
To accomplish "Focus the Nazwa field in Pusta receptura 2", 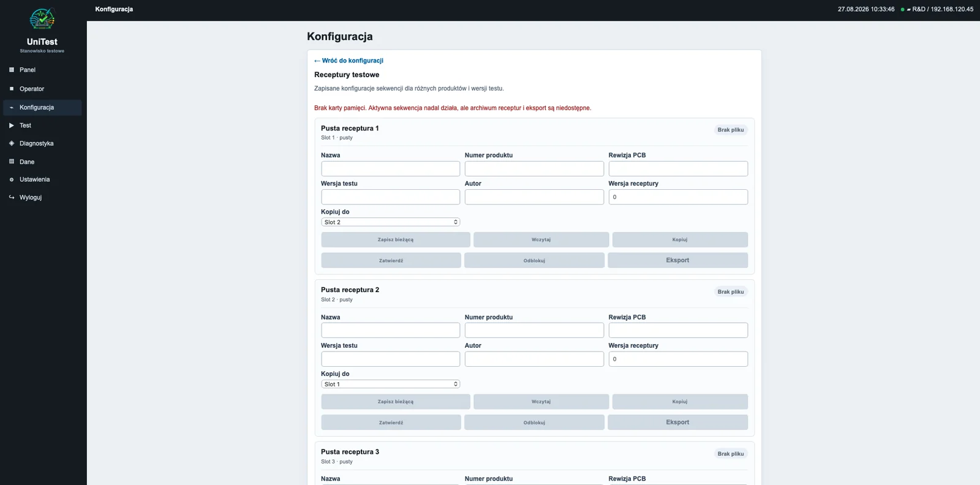I will click(390, 331).
